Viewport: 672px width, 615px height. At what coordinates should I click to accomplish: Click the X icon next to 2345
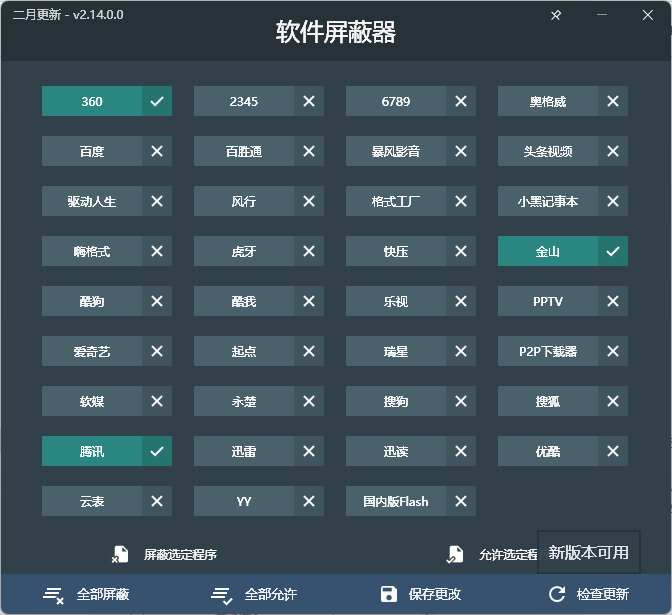[x=309, y=101]
